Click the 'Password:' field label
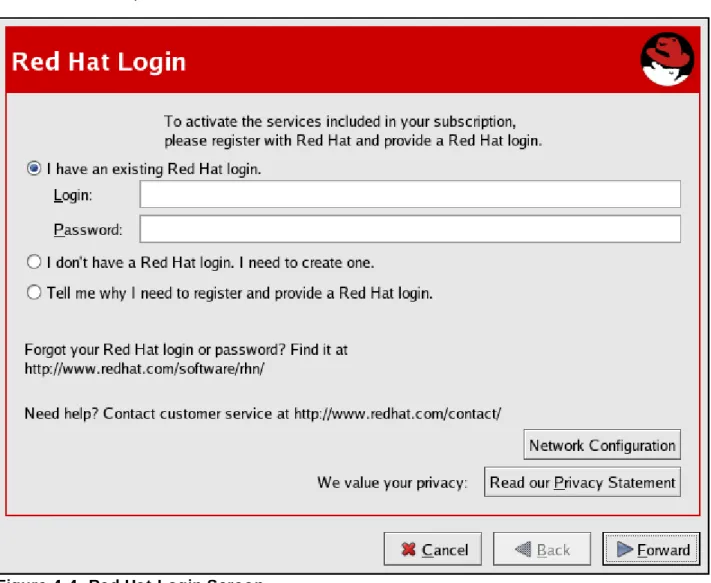 [x=88, y=230]
